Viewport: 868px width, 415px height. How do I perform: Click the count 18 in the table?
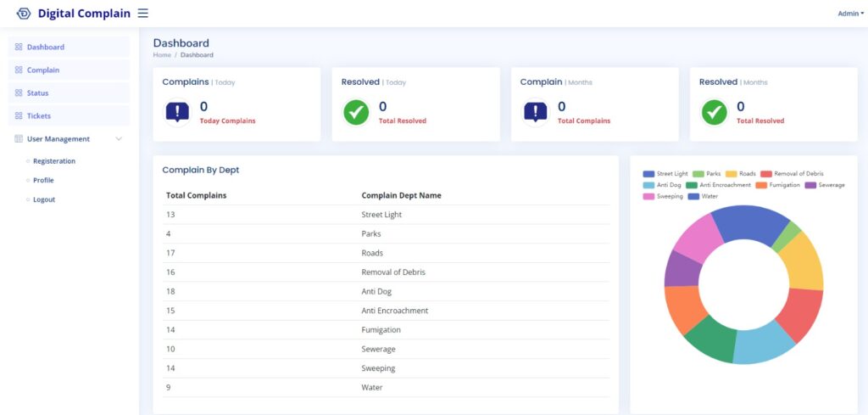(170, 291)
